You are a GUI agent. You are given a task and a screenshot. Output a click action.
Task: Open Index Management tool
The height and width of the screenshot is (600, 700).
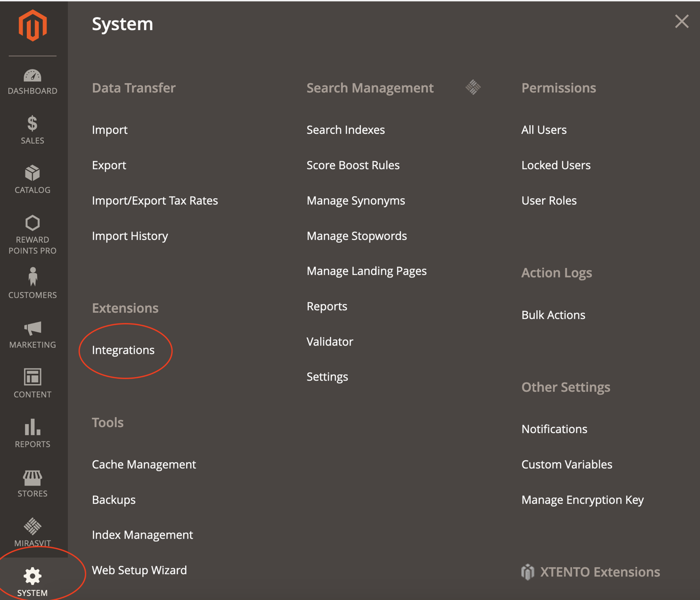pyautogui.click(x=142, y=535)
